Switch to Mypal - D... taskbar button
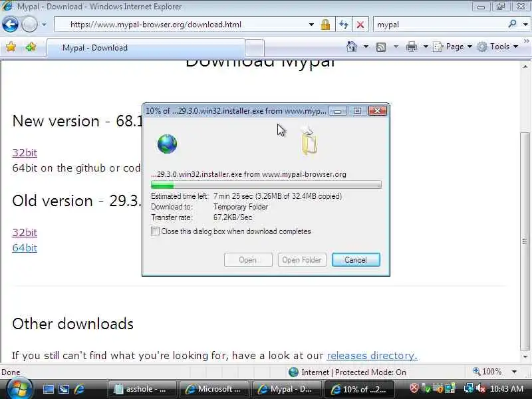Viewport: 532px width, 399px height. click(287, 389)
